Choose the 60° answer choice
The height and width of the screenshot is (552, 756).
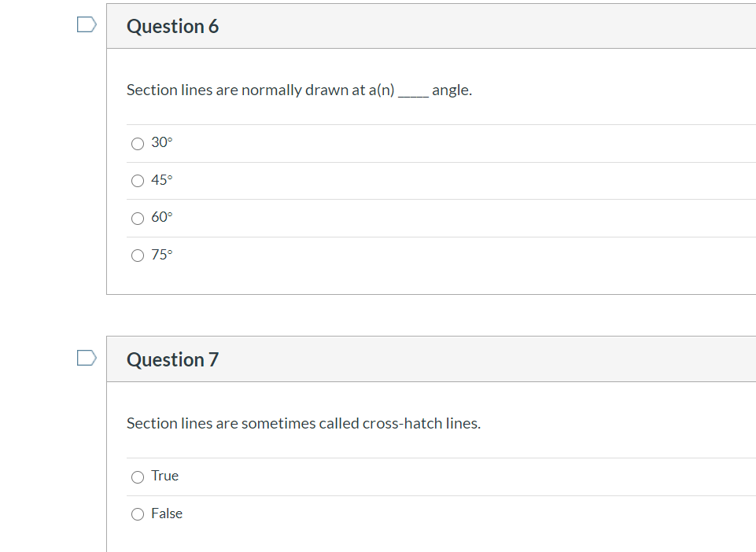coord(137,218)
